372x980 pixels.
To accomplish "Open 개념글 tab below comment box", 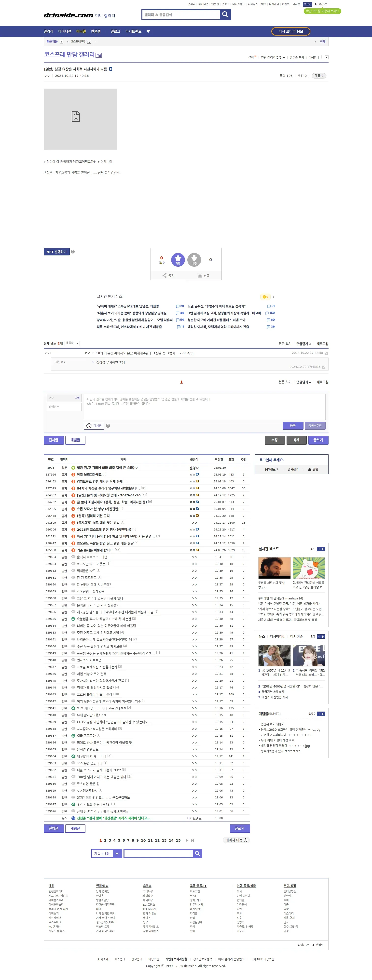I will [x=75, y=440].
